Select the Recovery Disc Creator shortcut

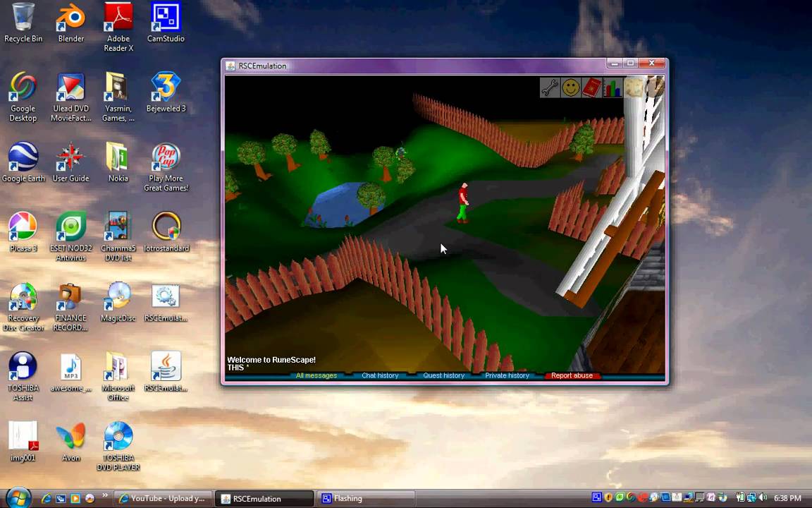(x=23, y=307)
